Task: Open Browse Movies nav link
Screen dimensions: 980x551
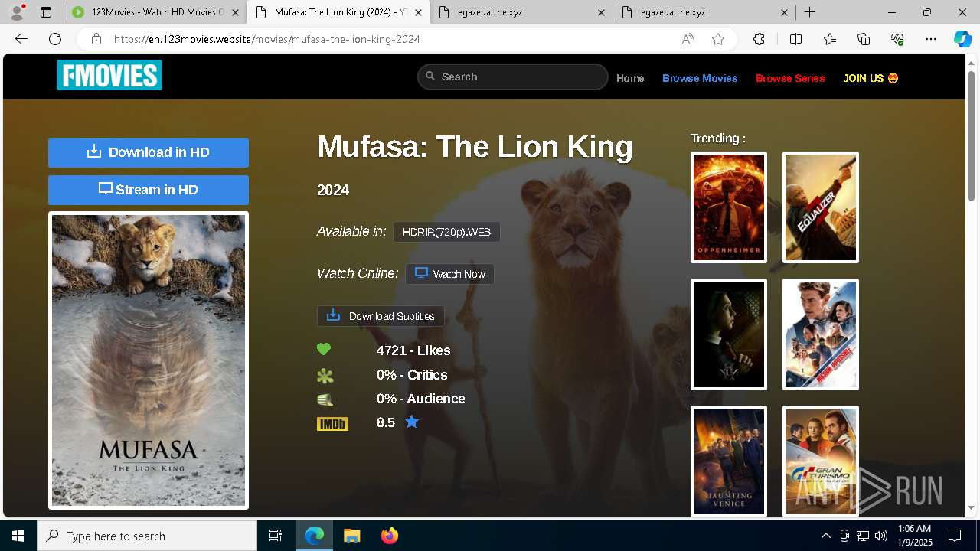Action: (700, 78)
